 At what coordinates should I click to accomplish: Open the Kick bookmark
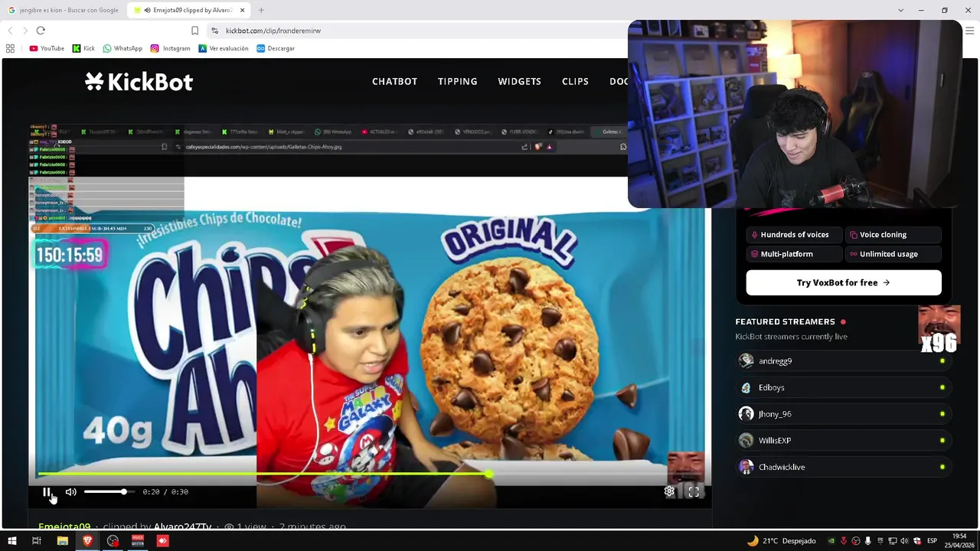pos(83,48)
